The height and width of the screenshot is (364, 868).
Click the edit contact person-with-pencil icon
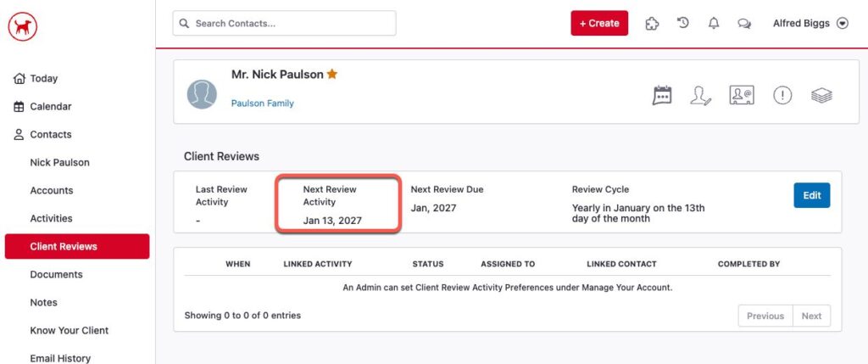pos(700,95)
